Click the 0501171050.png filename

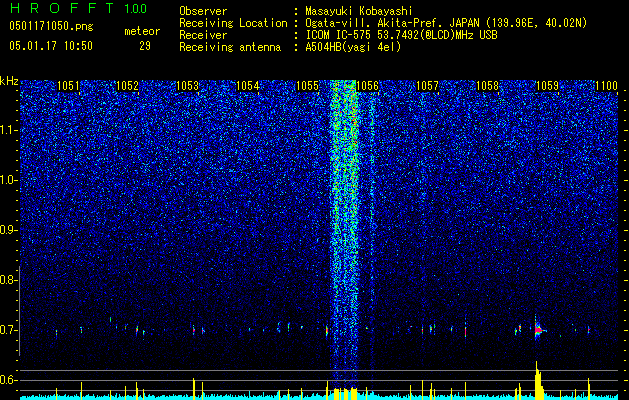click(51, 27)
